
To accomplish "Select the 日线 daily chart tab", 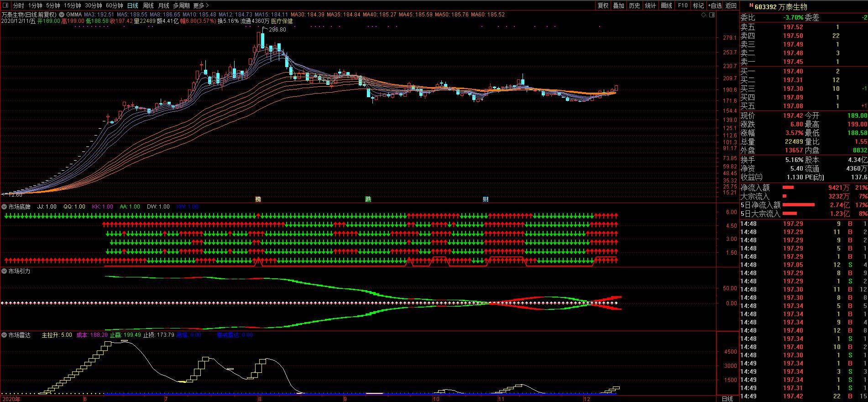I will pos(132,5).
